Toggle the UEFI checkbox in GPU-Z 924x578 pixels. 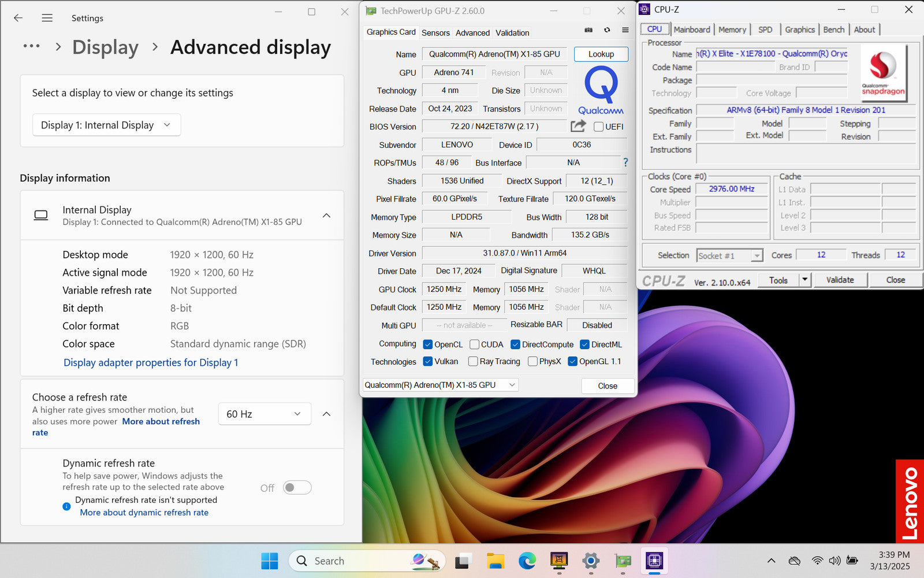tap(598, 127)
